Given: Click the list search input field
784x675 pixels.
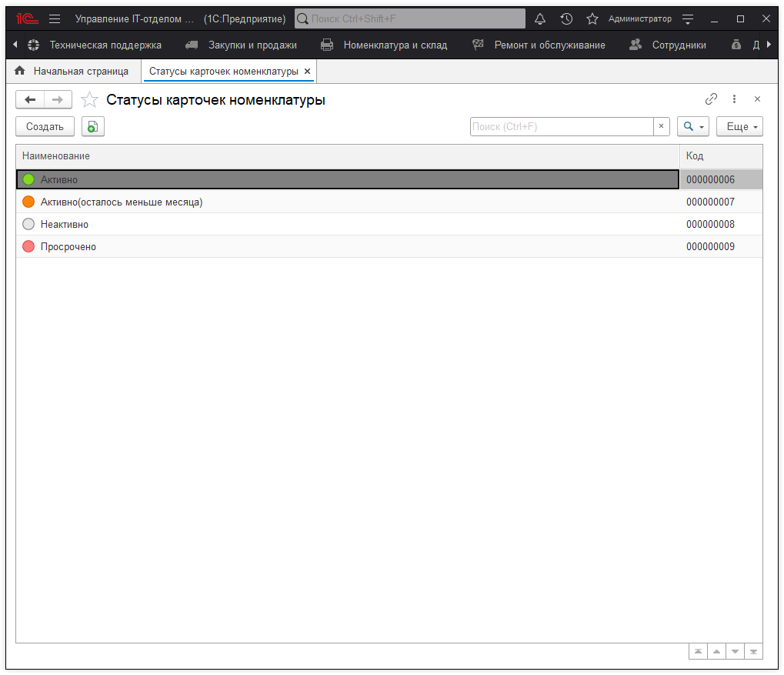Looking at the screenshot, I should point(562,127).
